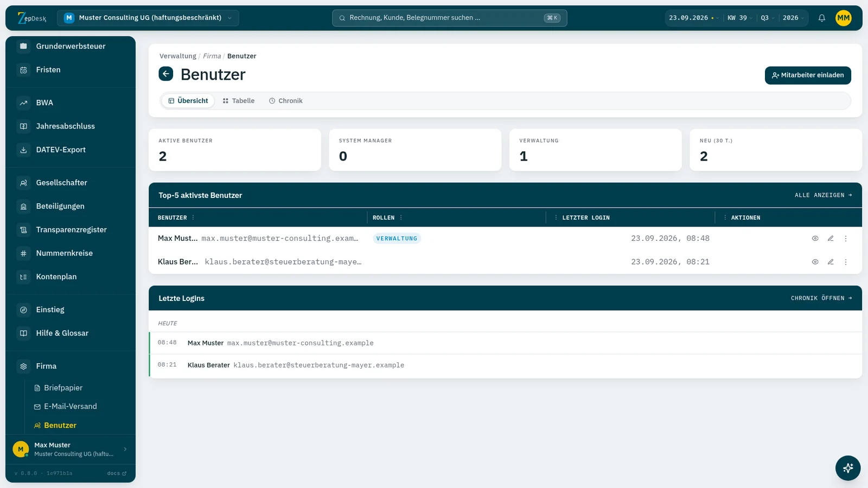The image size is (868, 488).
Task: Open Fristen in sidebar
Action: click(71, 70)
